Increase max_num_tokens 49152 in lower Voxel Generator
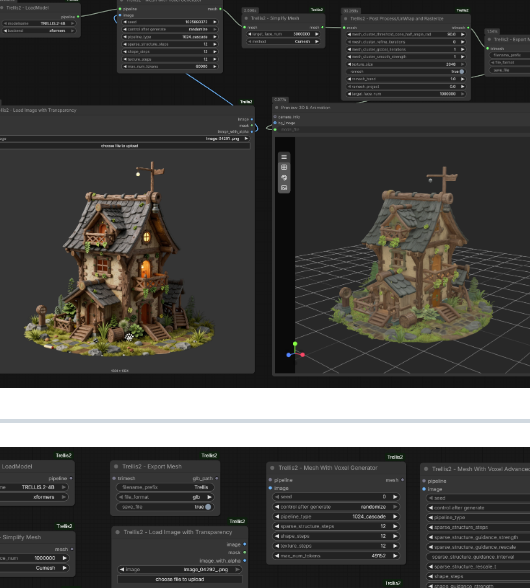This screenshot has height=588, width=530. pyautogui.click(x=395, y=556)
